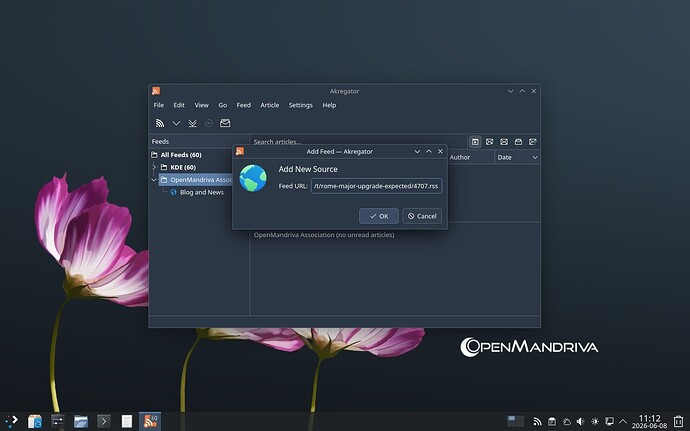Click the Feed URL text field

[x=377, y=186]
